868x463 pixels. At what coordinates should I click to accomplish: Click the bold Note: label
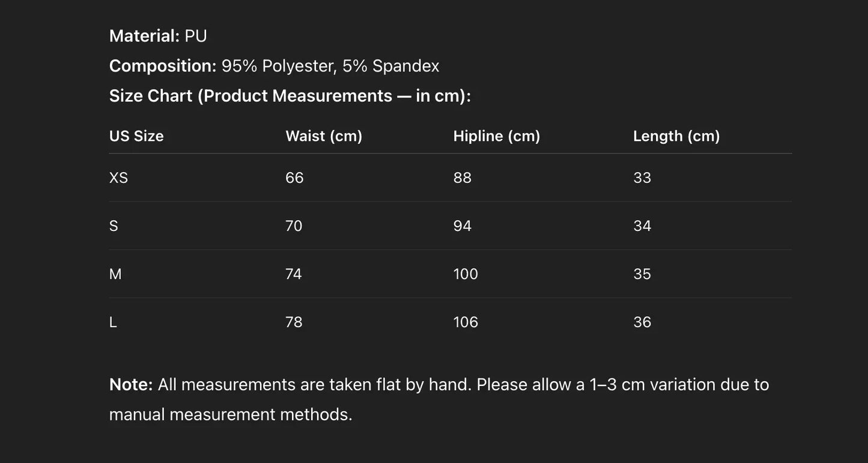click(131, 385)
